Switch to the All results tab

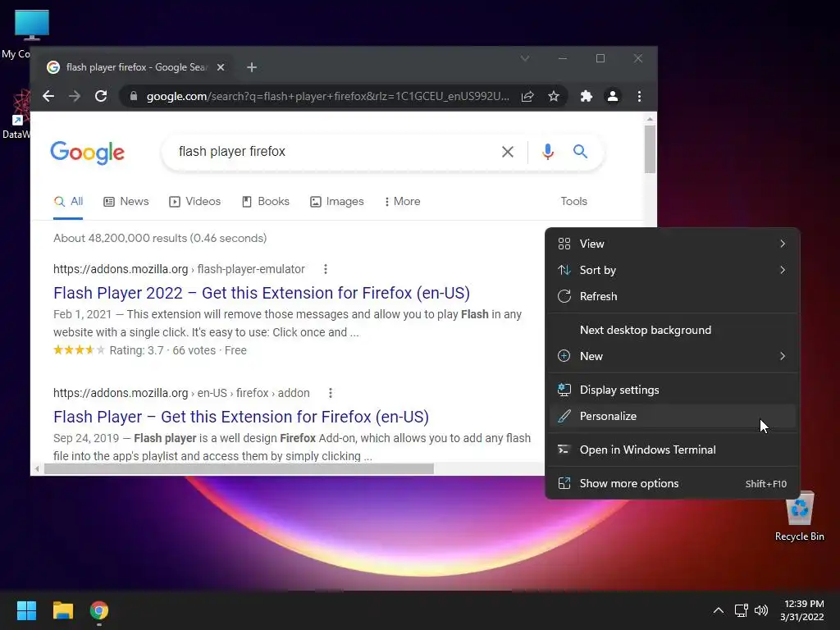point(68,202)
